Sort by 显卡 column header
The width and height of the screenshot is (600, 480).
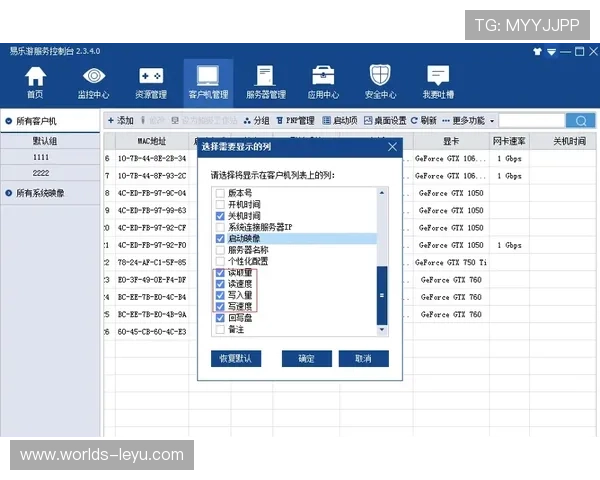[451, 141]
